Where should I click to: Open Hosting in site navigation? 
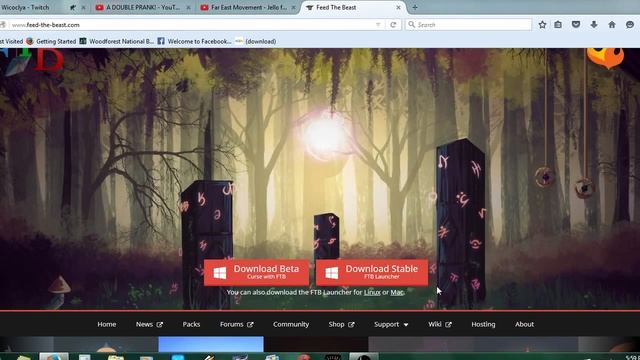click(x=483, y=324)
